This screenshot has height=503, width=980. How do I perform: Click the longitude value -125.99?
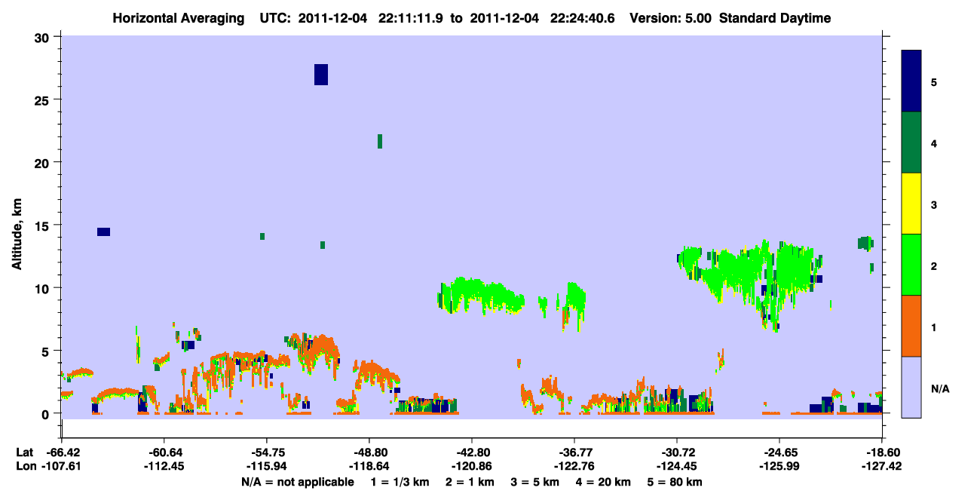[x=779, y=466]
